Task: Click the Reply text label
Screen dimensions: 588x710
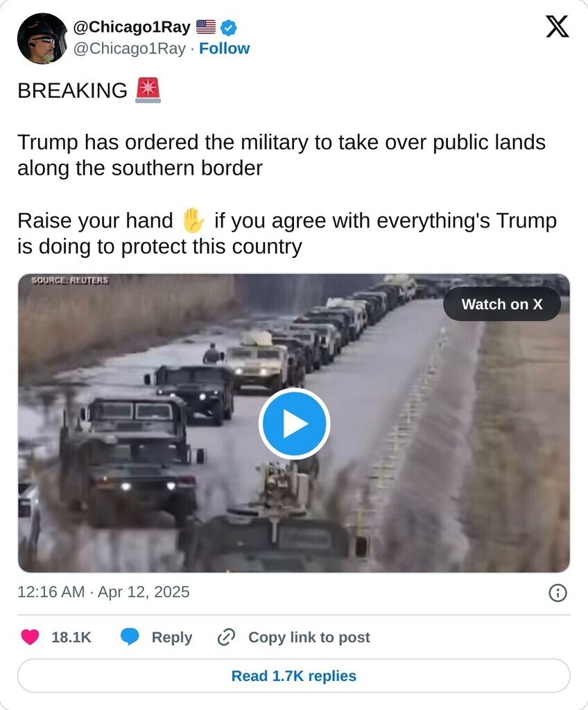Action: tap(172, 637)
